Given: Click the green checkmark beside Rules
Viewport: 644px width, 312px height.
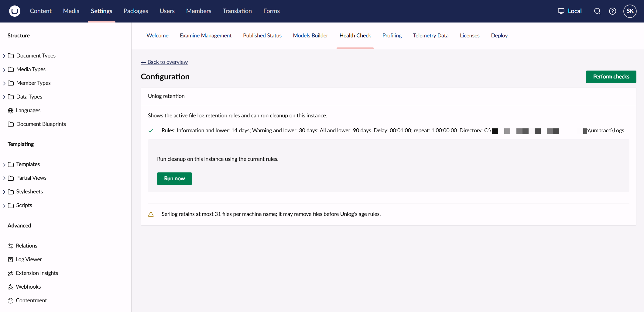Looking at the screenshot, I should click(x=151, y=131).
